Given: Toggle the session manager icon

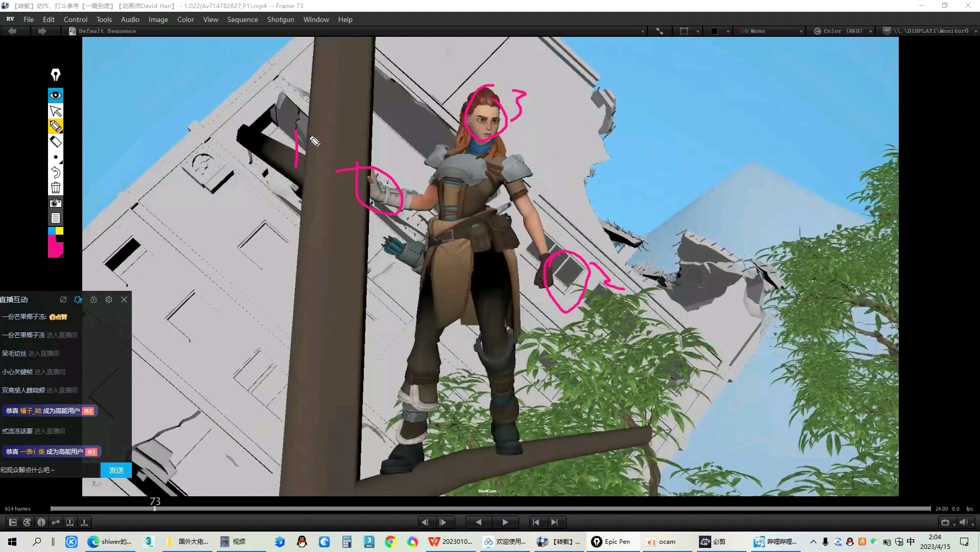Looking at the screenshot, I should coord(13,522).
